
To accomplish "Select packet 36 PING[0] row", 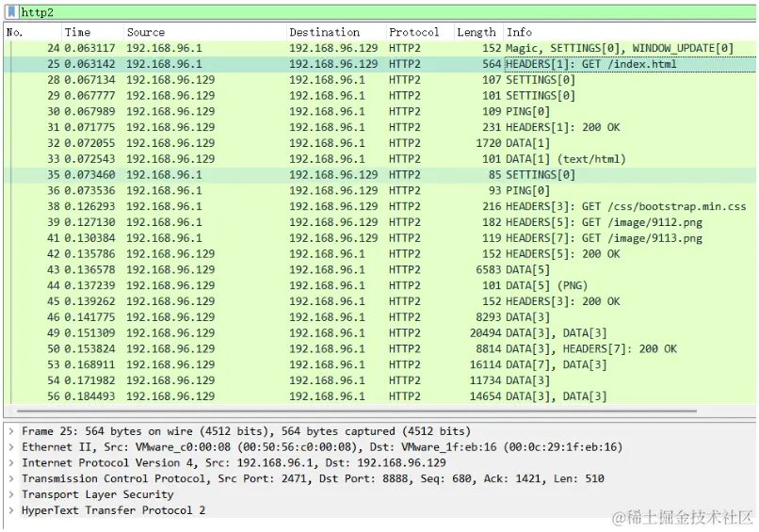I will pyautogui.click(x=379, y=191).
